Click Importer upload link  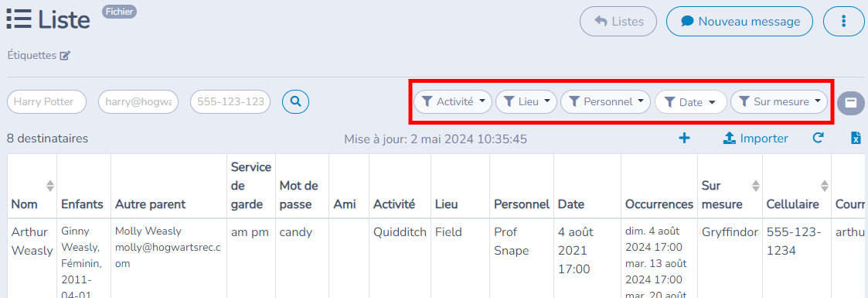tap(756, 139)
